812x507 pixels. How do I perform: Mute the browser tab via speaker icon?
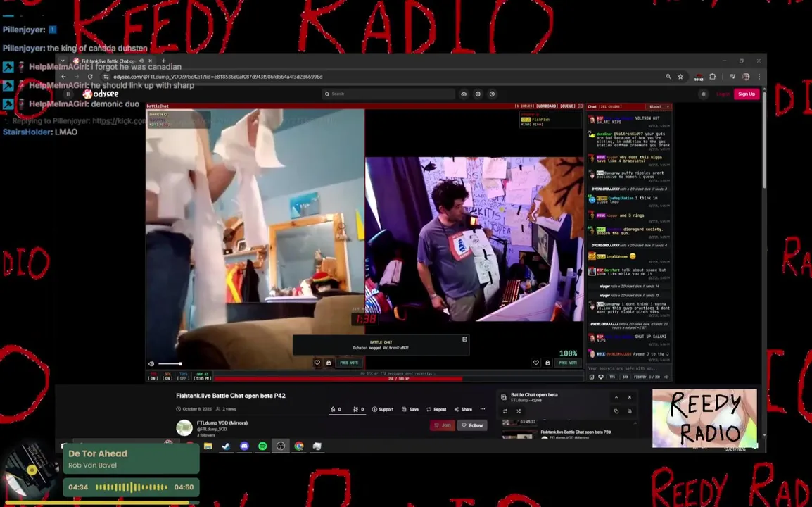coord(141,61)
